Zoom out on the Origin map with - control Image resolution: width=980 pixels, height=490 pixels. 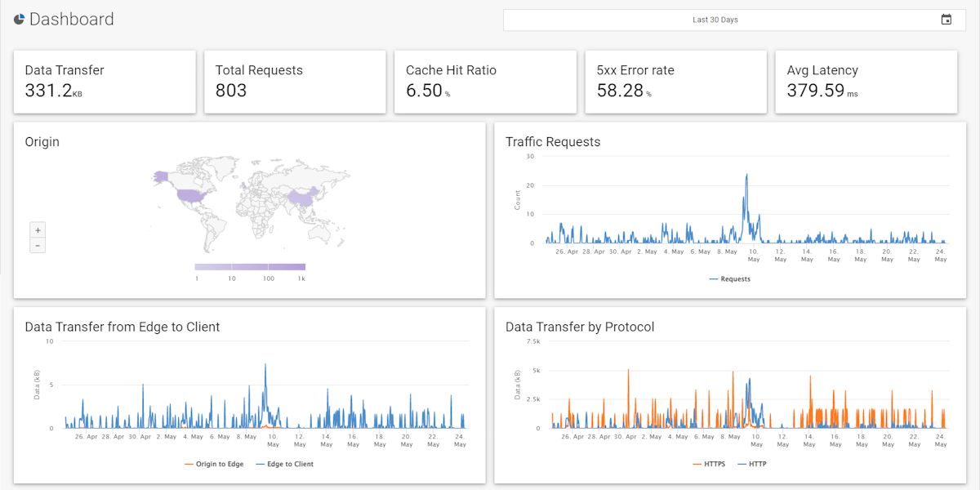click(x=37, y=244)
